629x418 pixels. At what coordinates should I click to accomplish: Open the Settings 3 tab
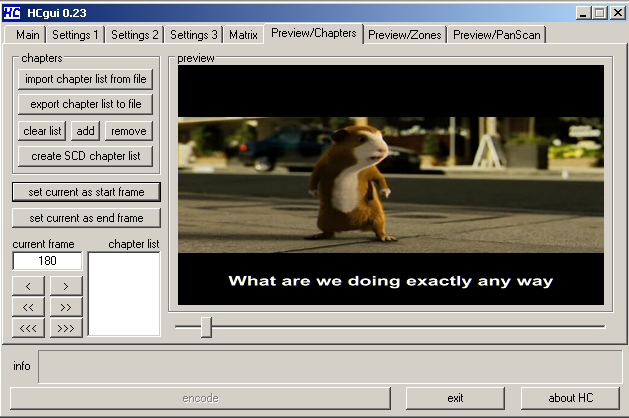[193, 34]
